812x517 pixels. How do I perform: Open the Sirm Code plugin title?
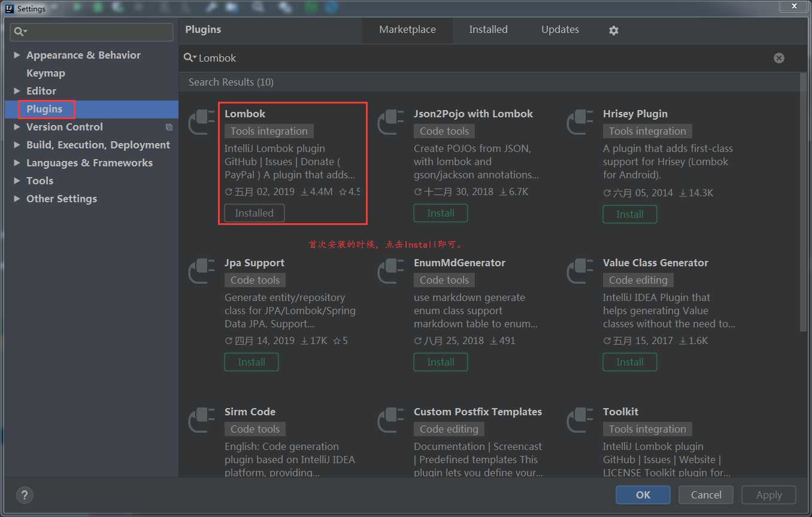click(250, 412)
